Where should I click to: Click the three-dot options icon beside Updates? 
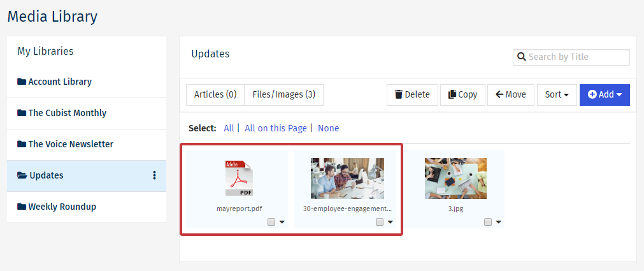pyautogui.click(x=154, y=176)
